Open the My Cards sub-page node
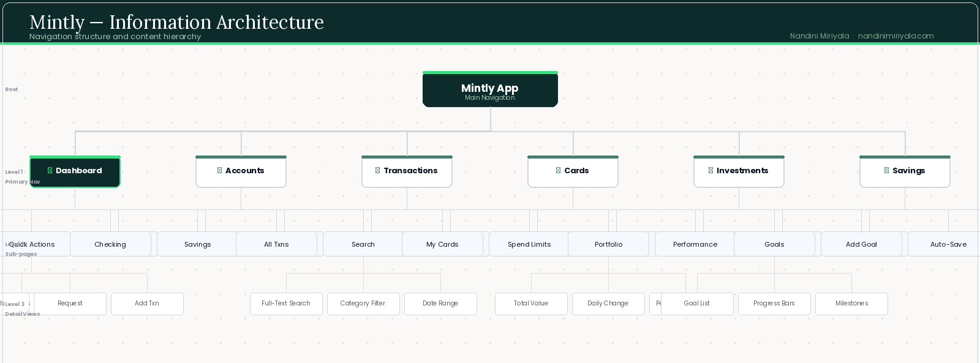 pyautogui.click(x=442, y=244)
